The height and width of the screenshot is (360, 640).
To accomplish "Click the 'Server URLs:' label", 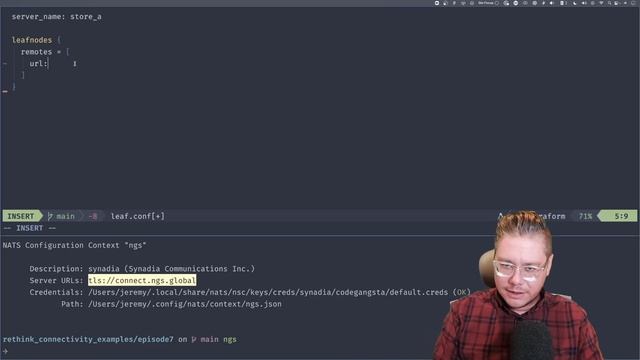I will [x=56, y=280].
